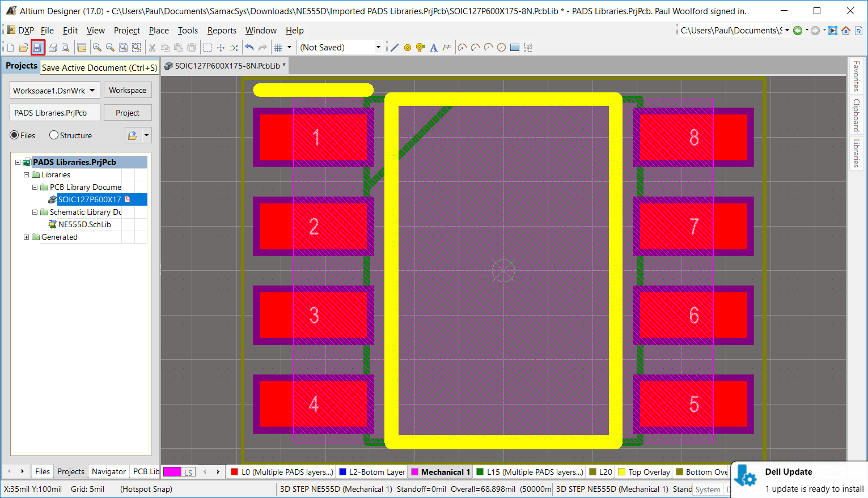This screenshot has height=498, width=868.
Task: Select the Files radio button
Action: 15,135
